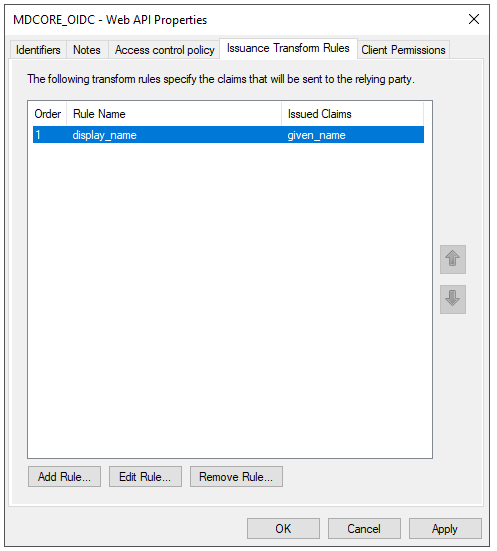Go to Access control policy tab
Viewport: 497px width, 551px height.
click(164, 50)
